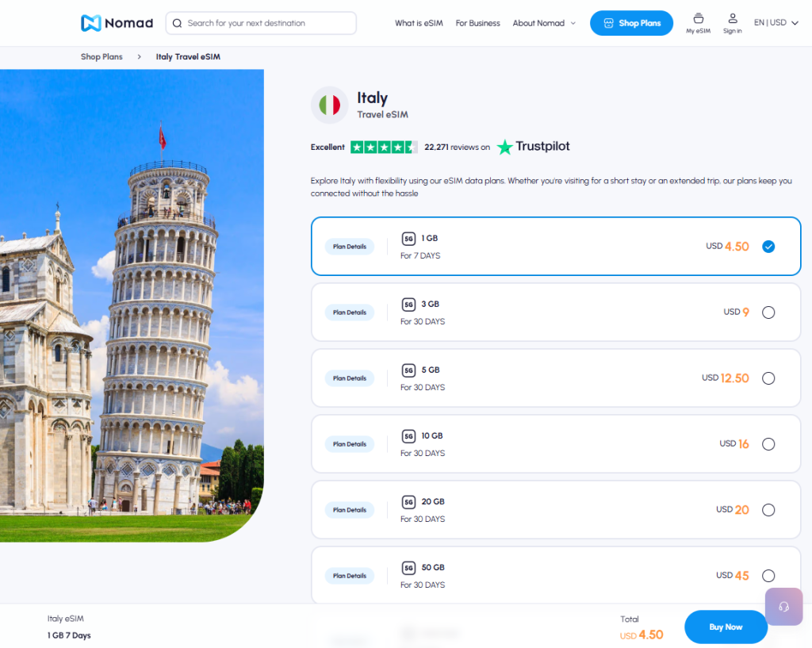Click the search magnifier icon
812x648 pixels.
177,23
